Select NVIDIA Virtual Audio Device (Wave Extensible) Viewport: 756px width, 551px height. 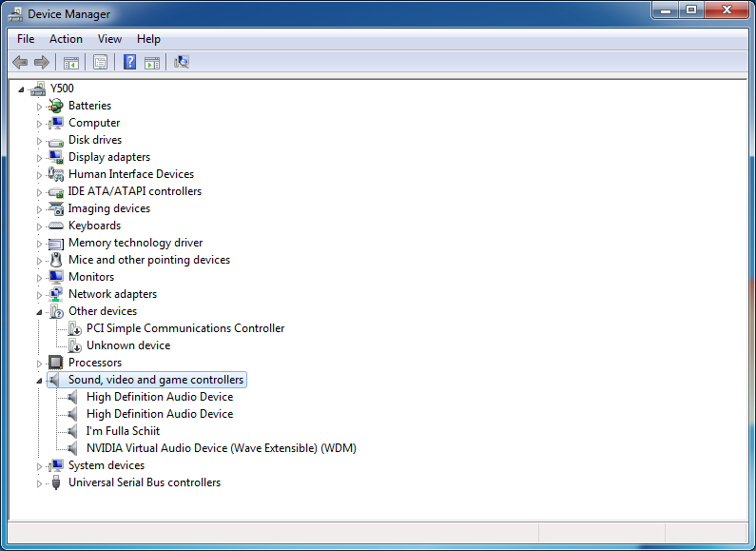222,448
